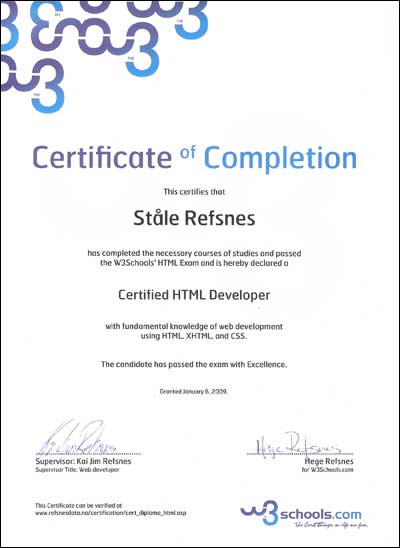Click the Certificate of Completion heading
This screenshot has width=400, height=548.
[x=195, y=157]
